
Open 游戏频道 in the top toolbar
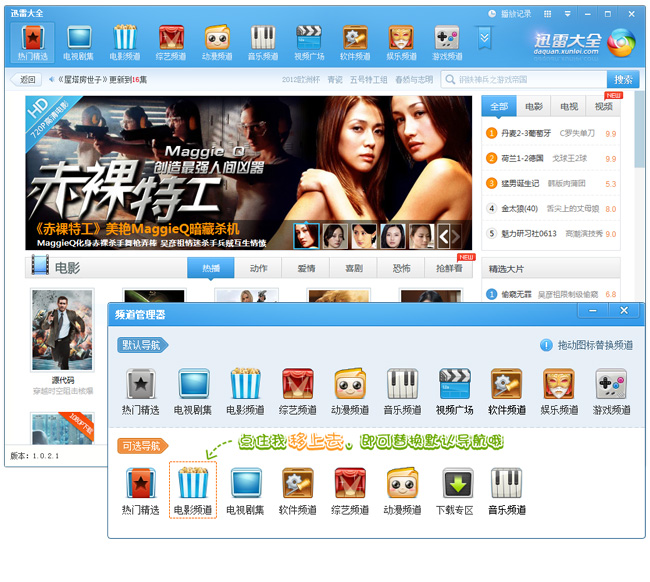coord(446,43)
